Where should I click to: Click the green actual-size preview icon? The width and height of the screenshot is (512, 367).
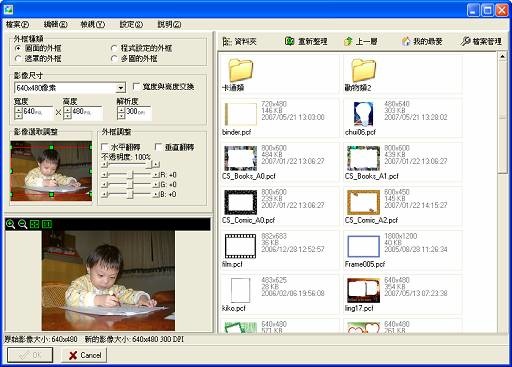pos(47,224)
